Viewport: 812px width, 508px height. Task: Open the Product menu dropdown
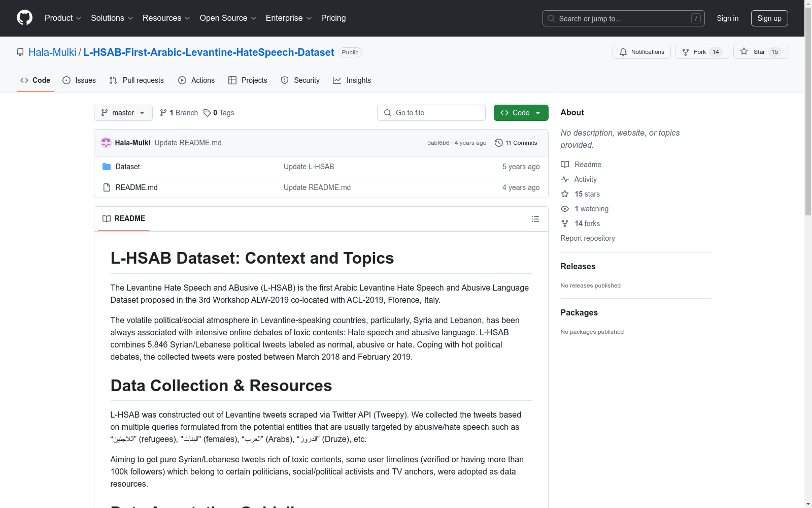coord(63,18)
